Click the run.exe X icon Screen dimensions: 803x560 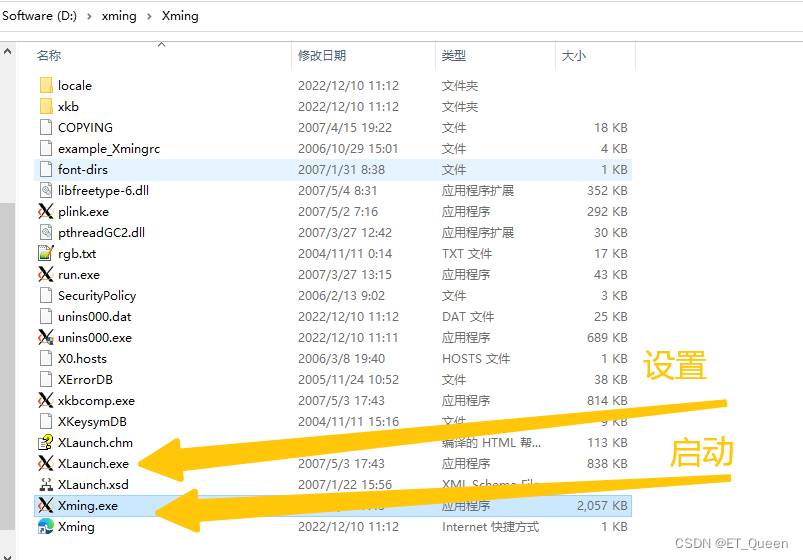[46, 275]
